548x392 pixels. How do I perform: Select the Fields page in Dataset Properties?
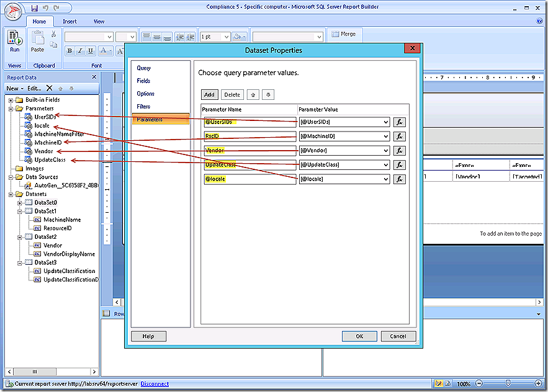pyautogui.click(x=143, y=81)
